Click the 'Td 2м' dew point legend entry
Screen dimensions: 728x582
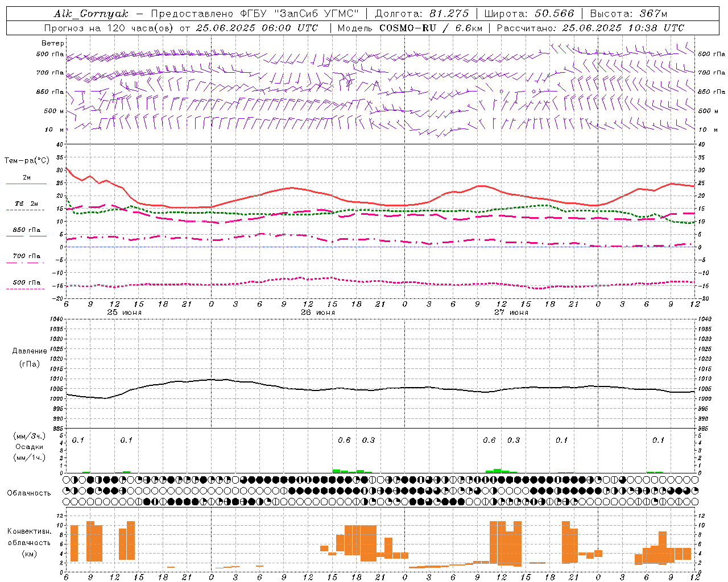click(27, 203)
